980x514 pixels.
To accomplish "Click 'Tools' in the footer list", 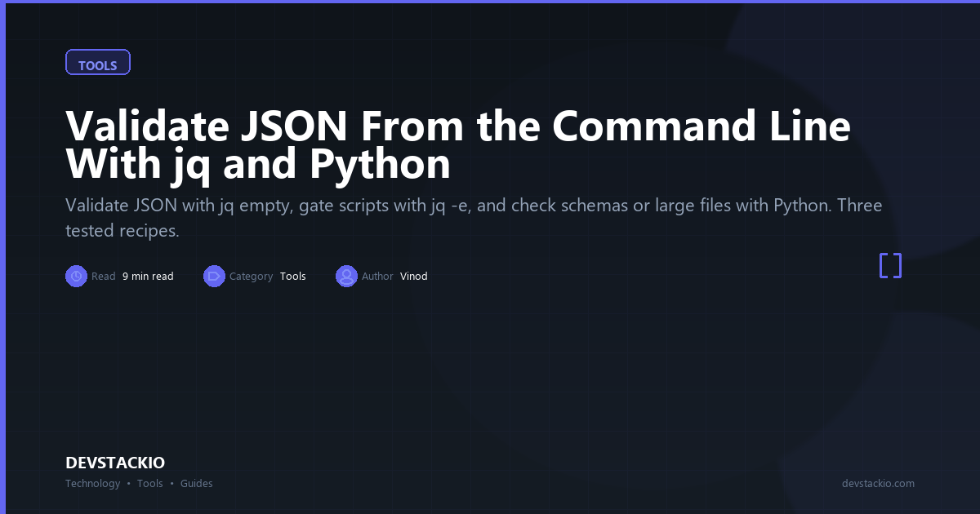I will (150, 484).
